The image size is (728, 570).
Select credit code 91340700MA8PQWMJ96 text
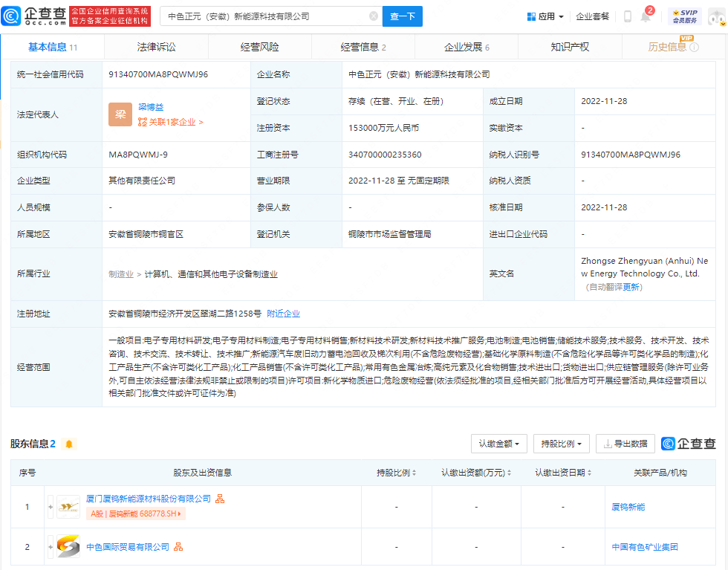point(158,74)
